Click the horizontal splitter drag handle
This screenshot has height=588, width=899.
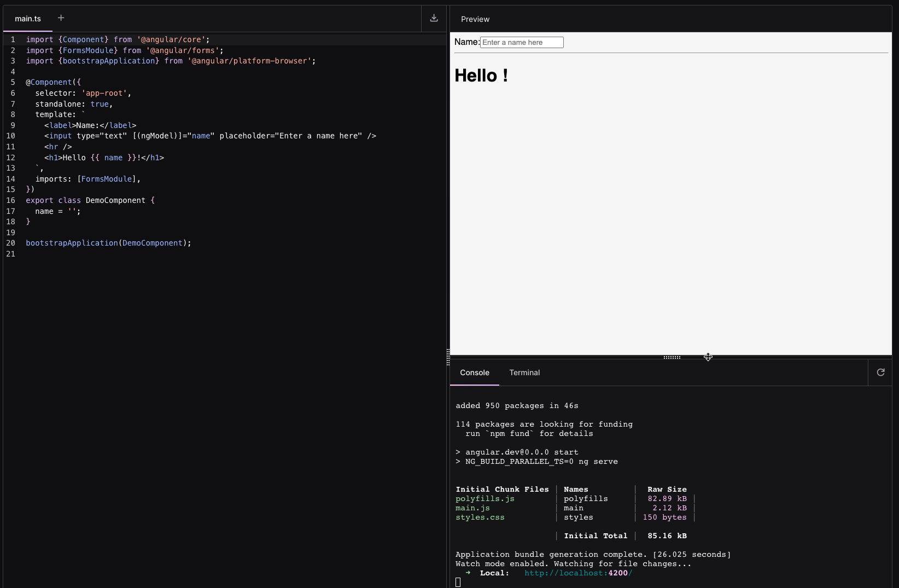(x=671, y=357)
